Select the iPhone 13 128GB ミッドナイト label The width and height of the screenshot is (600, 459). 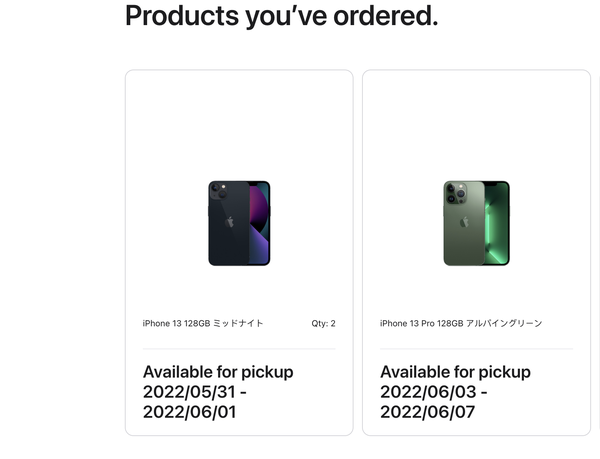click(203, 323)
